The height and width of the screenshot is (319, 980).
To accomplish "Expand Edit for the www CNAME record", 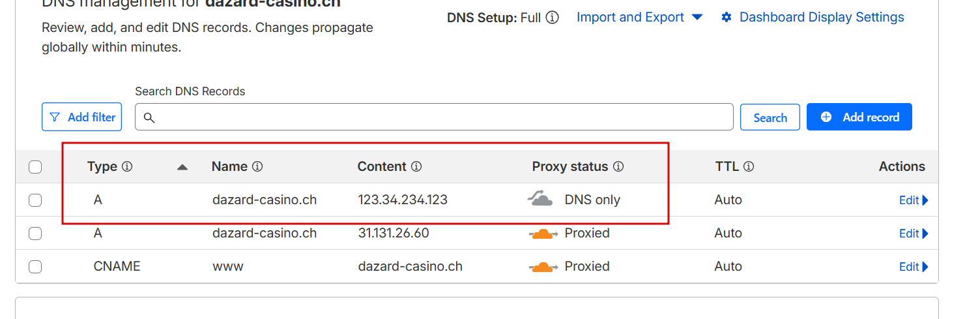I will click(x=914, y=267).
